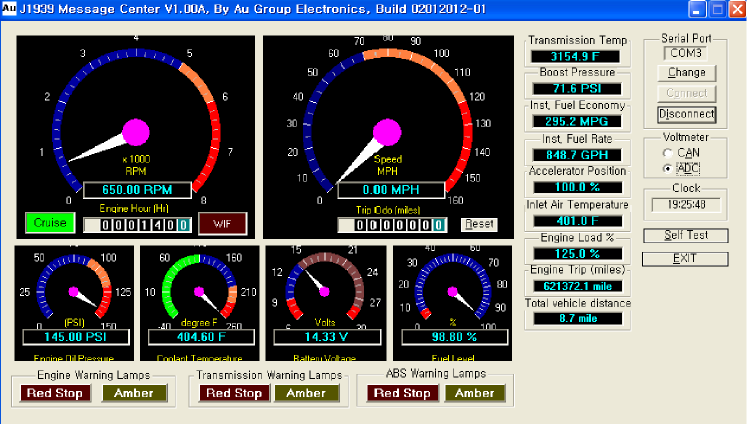Click ABS Warning Lamps Red Stop lamp
Viewport: 747px width, 424px height.
point(400,393)
